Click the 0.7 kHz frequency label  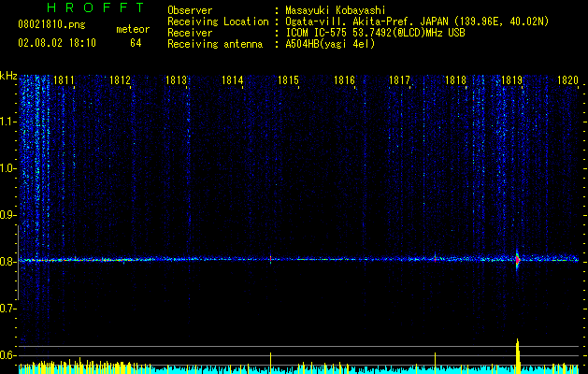pos(8,309)
